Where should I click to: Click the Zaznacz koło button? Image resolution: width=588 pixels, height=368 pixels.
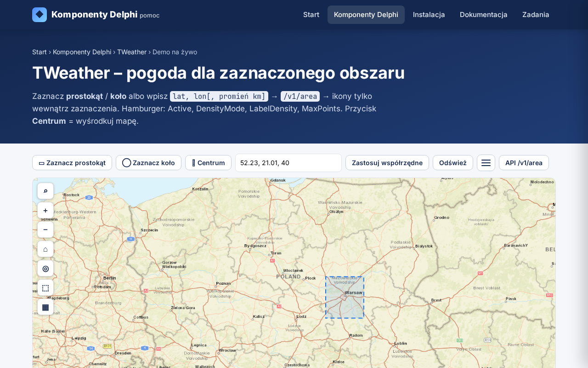click(x=148, y=163)
